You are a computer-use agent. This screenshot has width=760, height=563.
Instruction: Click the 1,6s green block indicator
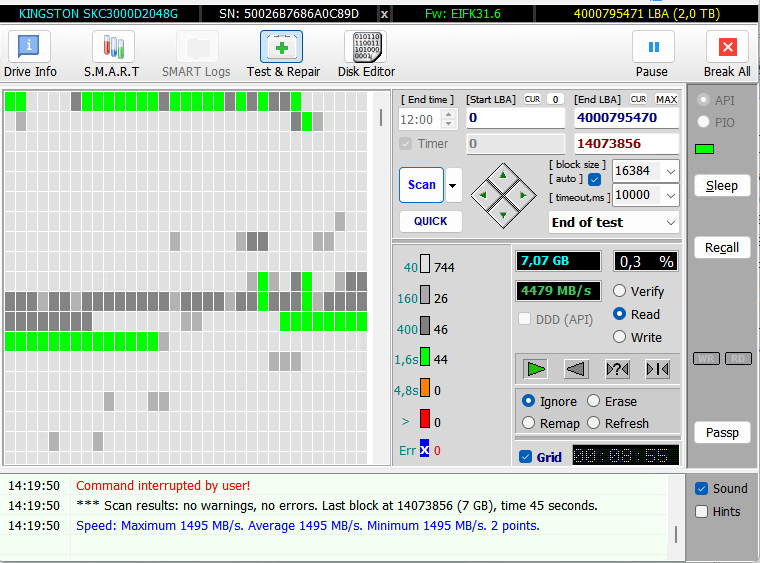(x=425, y=357)
